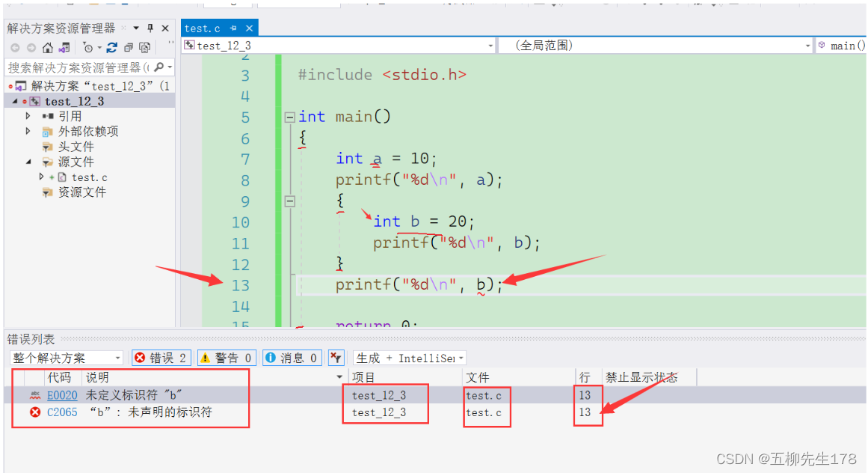Toggle the 错误 2 errors filter
Viewport: 868px width, 473px height.
(x=161, y=358)
